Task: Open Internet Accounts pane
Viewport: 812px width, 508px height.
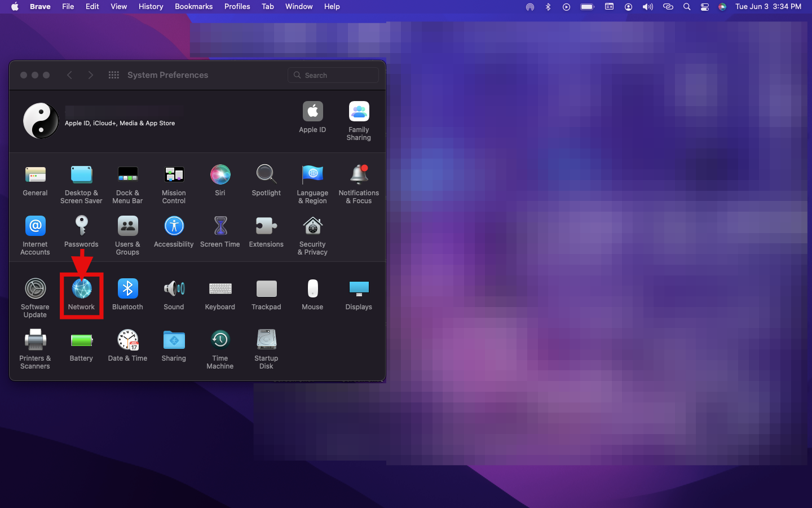Action: coord(35,236)
